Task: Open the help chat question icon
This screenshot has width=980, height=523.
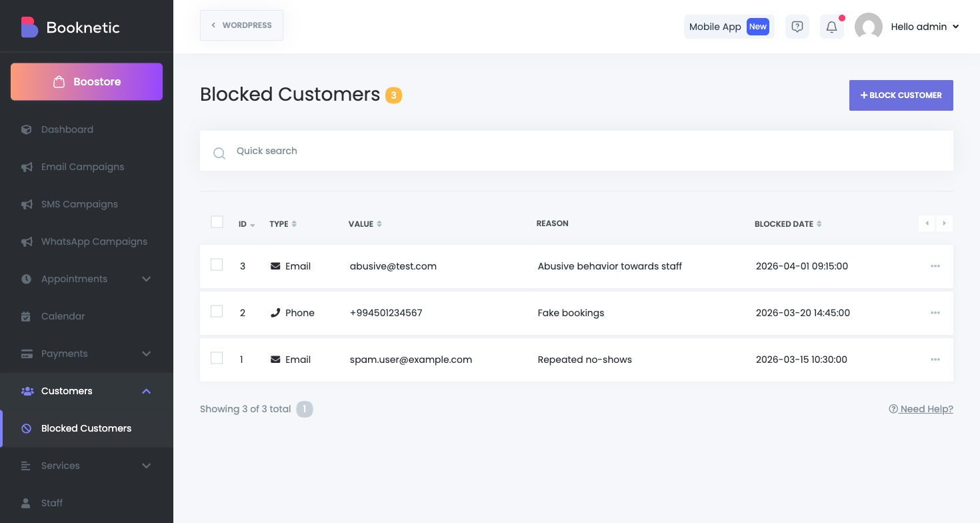Action: click(797, 27)
